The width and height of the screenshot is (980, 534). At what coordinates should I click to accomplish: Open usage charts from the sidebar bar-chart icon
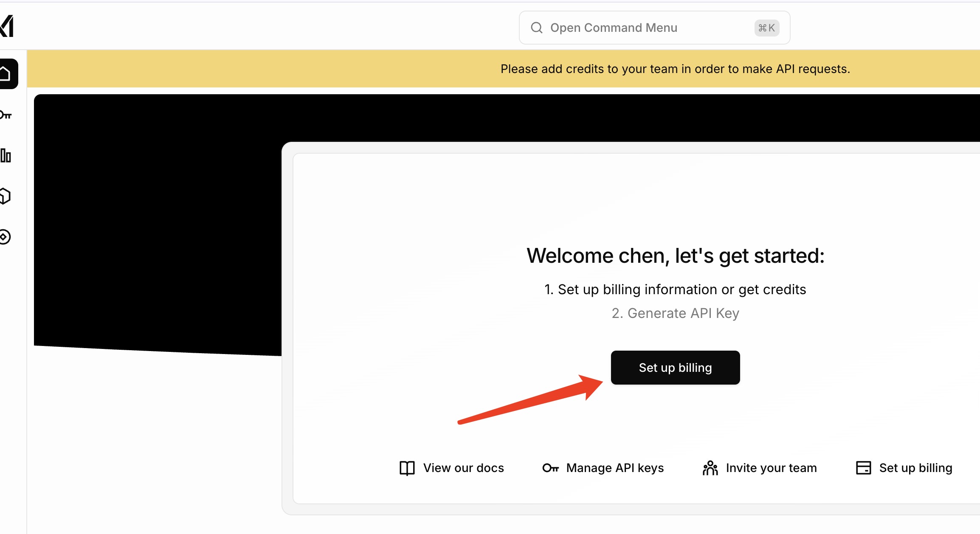coord(6,155)
